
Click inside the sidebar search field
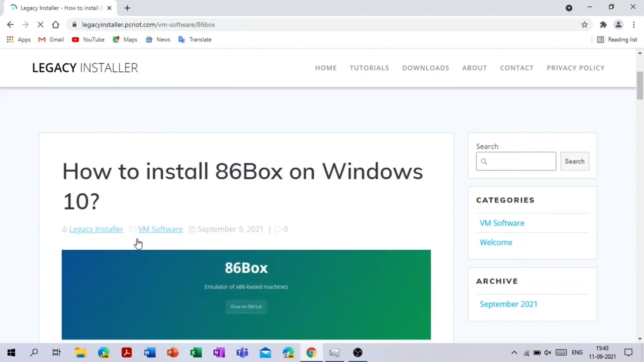pos(516,161)
